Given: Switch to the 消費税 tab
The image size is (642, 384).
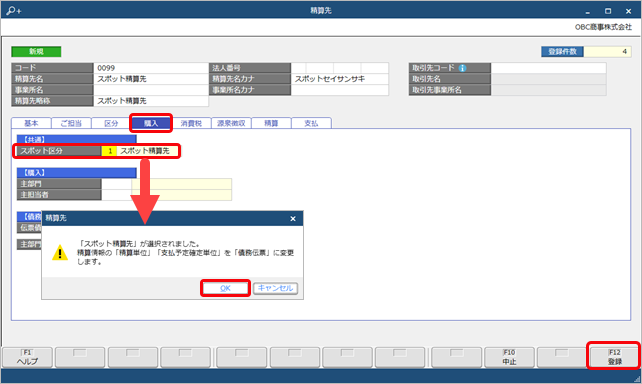Looking at the screenshot, I should point(191,123).
